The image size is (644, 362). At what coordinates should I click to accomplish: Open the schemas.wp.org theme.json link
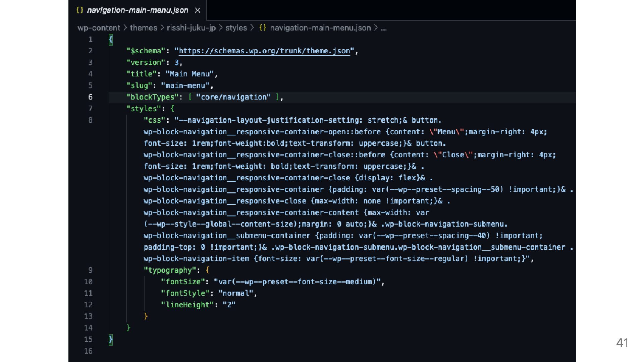coord(264,51)
